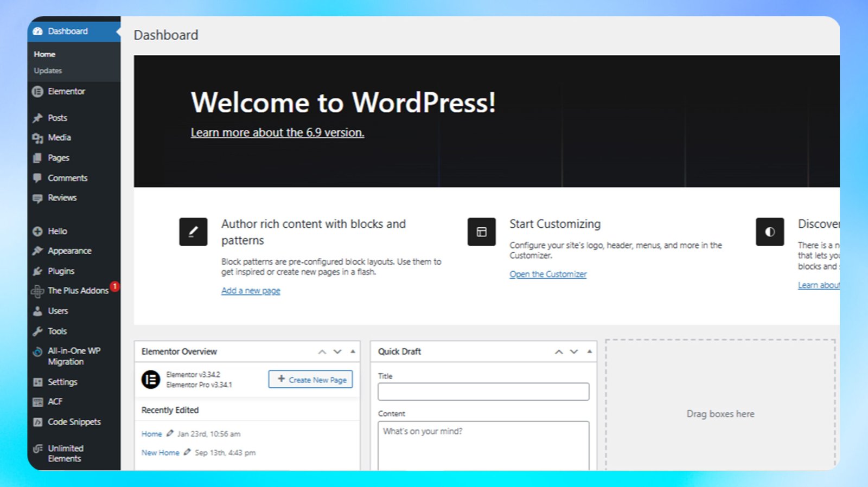Click the pencil icon beside Author rich content
Image resolution: width=868 pixels, height=487 pixels.
pyautogui.click(x=193, y=232)
